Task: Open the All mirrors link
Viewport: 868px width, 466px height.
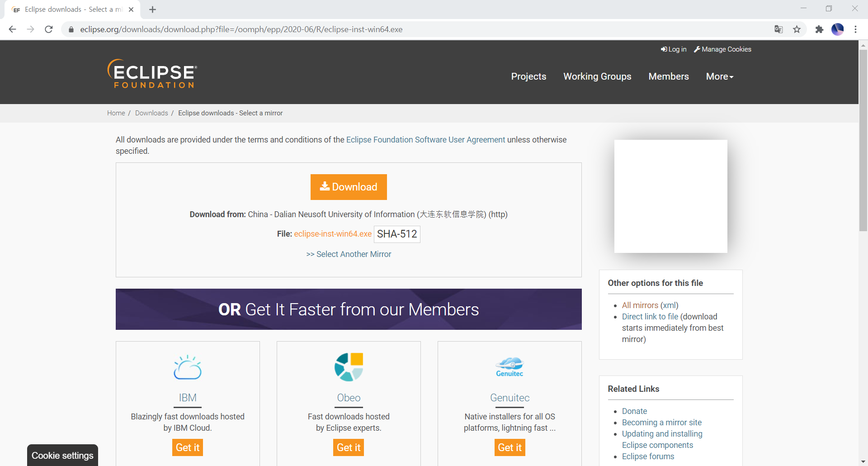Action: click(x=640, y=305)
